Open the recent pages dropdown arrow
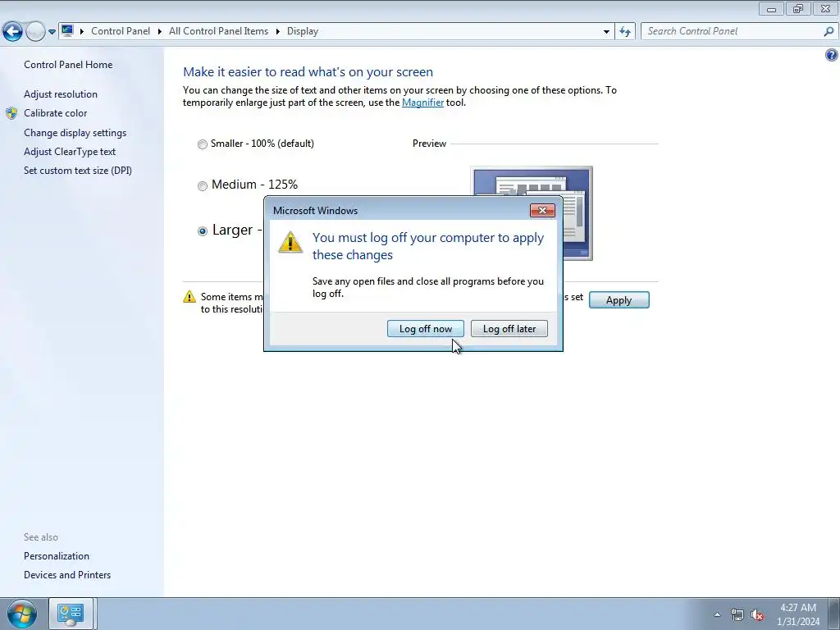 (x=52, y=32)
